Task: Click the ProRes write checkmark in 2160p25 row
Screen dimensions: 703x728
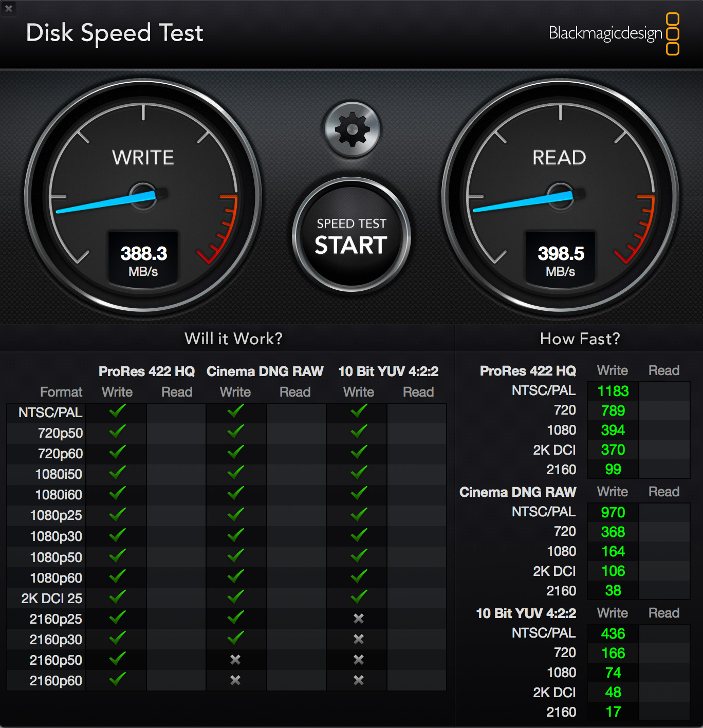Action: click(117, 618)
